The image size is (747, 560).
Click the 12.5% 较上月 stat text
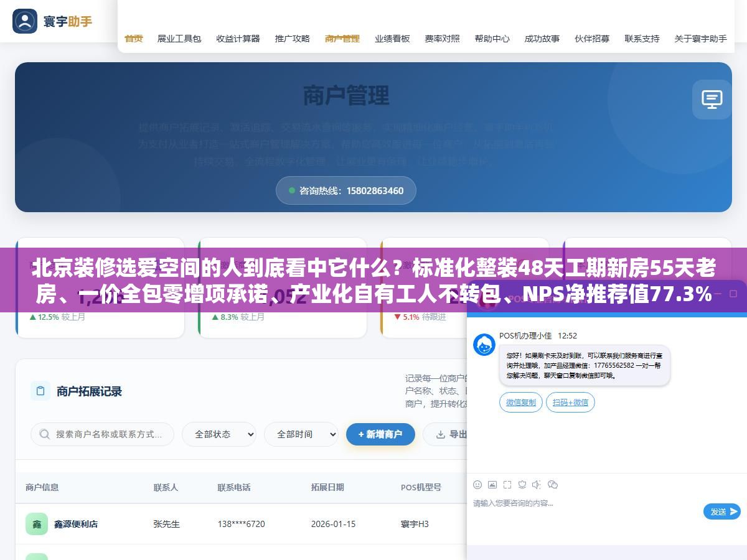(57, 317)
